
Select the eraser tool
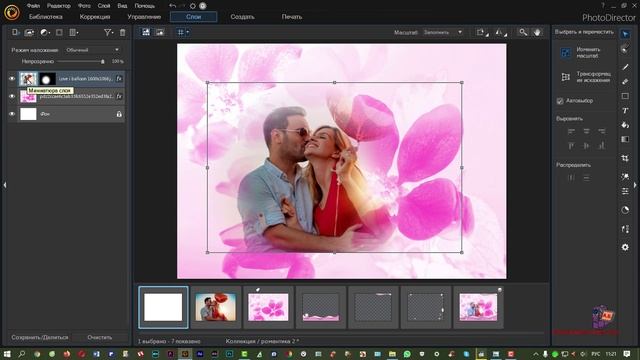click(x=625, y=81)
